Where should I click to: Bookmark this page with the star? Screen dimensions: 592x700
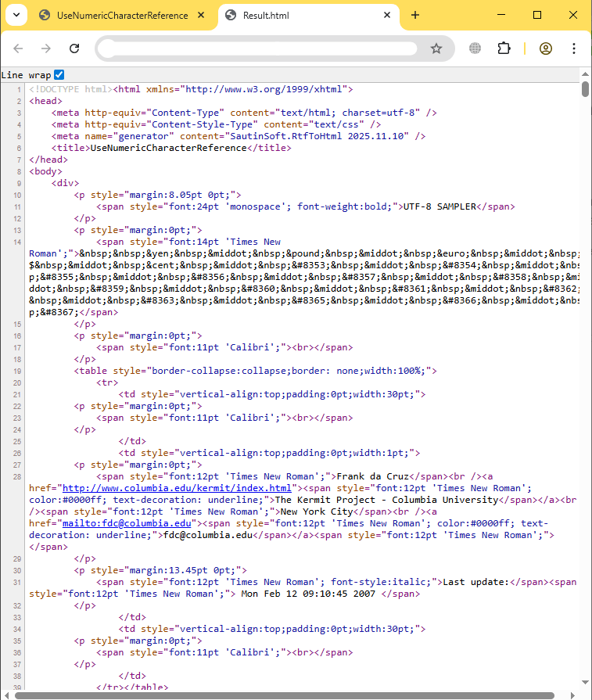[x=436, y=48]
